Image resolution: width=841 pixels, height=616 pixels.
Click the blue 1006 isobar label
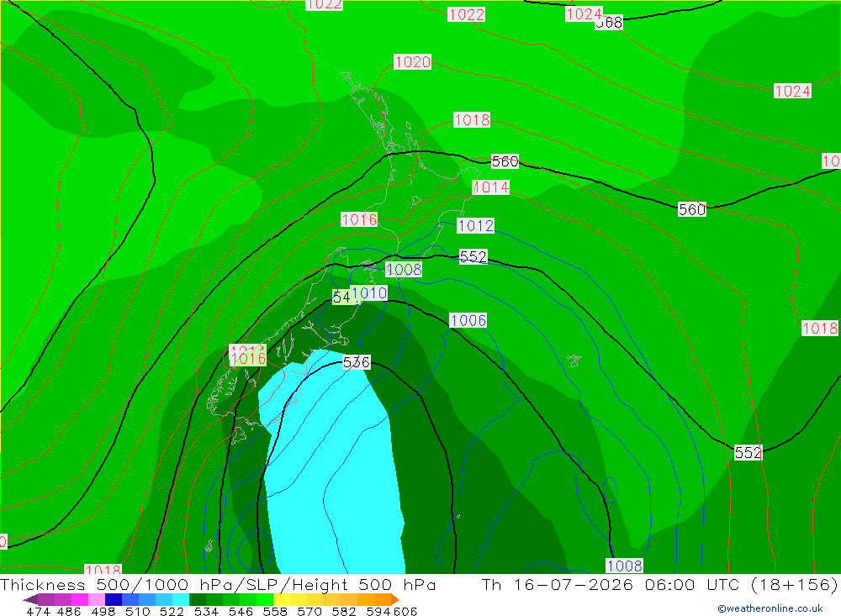(468, 320)
